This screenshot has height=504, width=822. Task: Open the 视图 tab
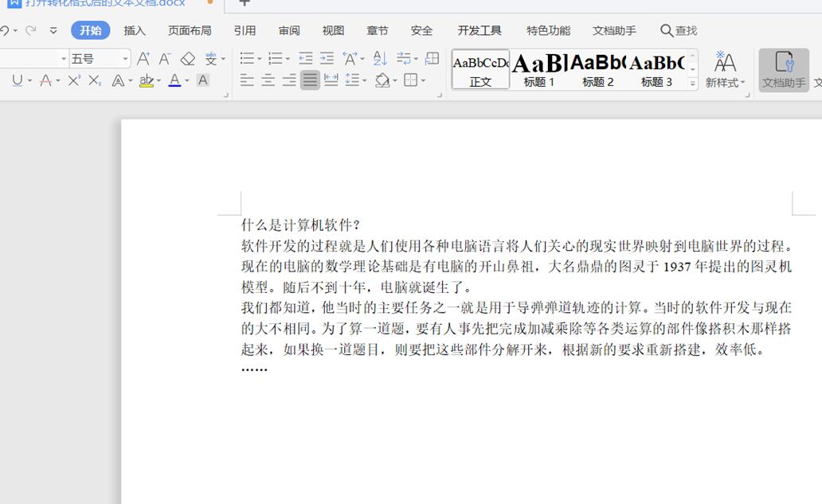333,30
